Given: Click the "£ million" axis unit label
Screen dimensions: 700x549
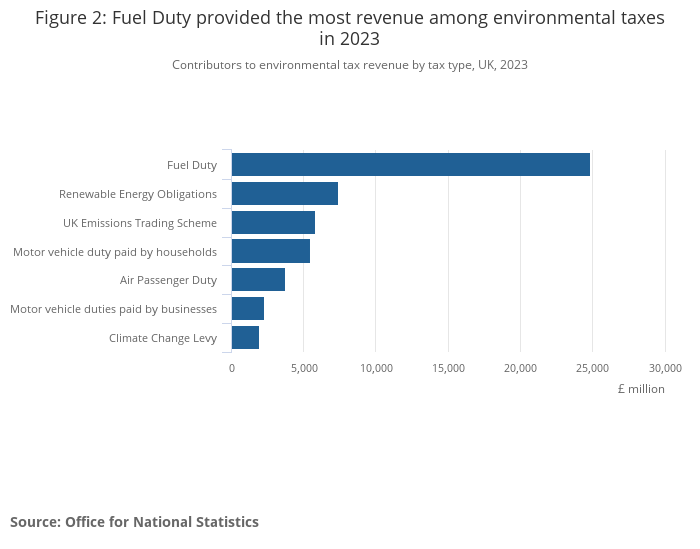Looking at the screenshot, I should pos(640,389).
